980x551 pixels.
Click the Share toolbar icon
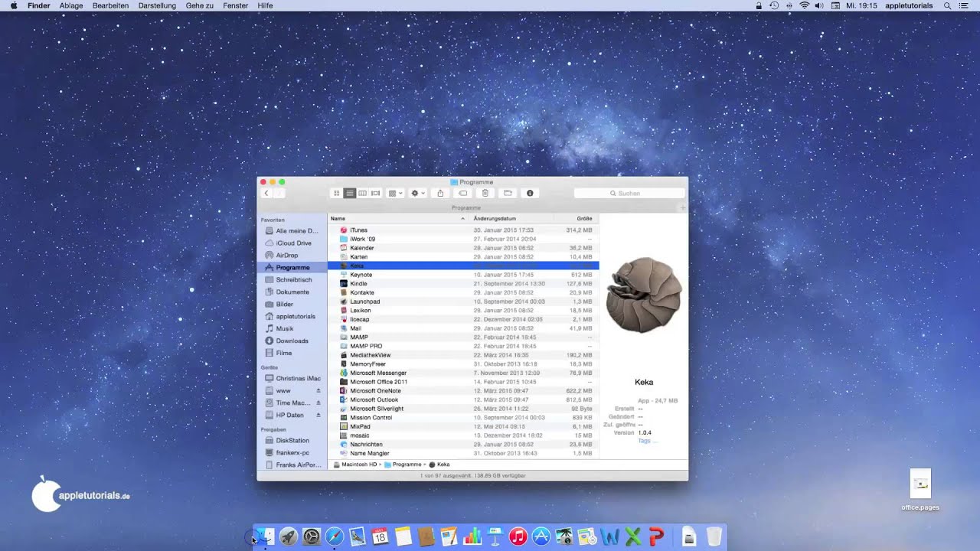pyautogui.click(x=440, y=194)
